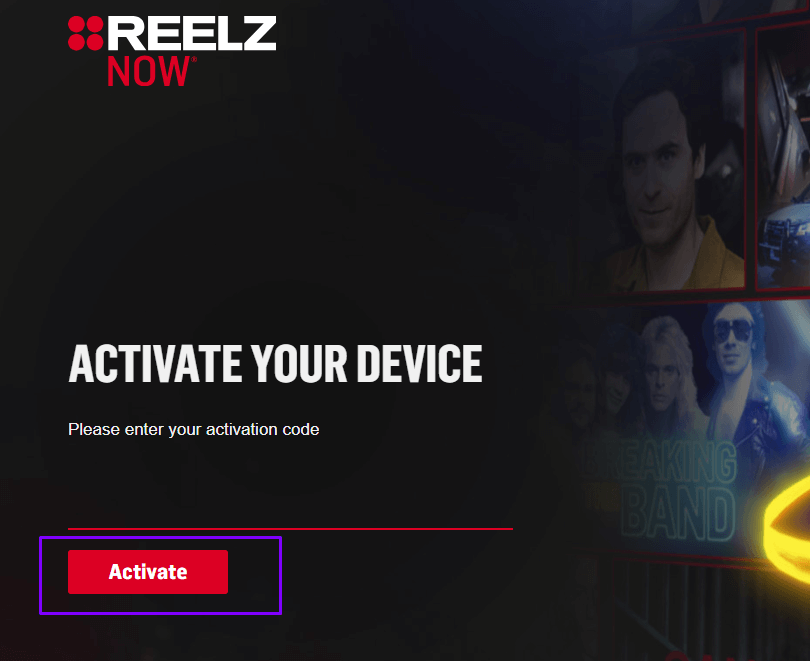Click the red Activate button
This screenshot has width=810, height=661.
coord(148,572)
